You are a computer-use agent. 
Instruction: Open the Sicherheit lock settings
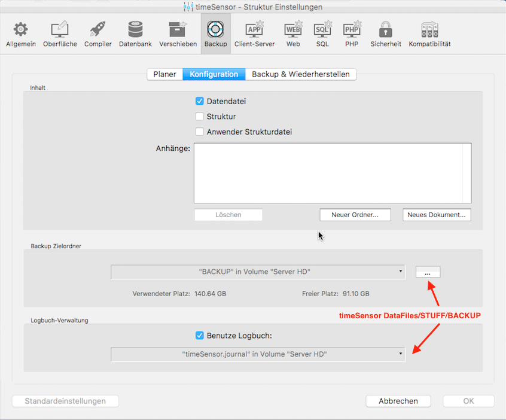click(386, 34)
